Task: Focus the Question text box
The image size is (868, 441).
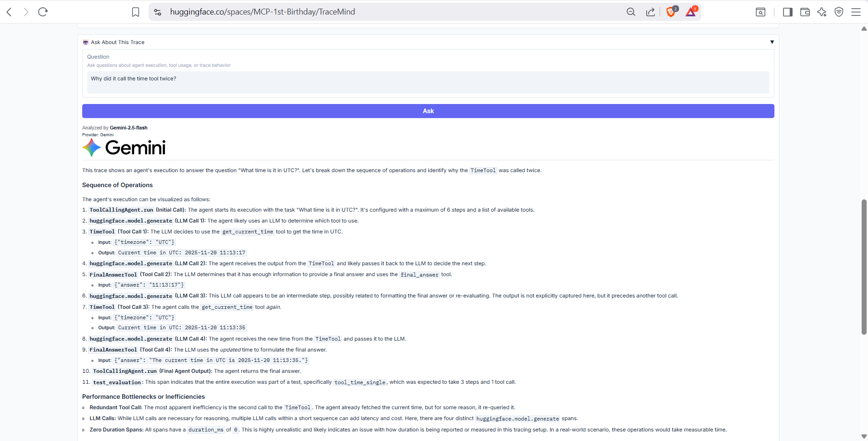Action: point(428,82)
